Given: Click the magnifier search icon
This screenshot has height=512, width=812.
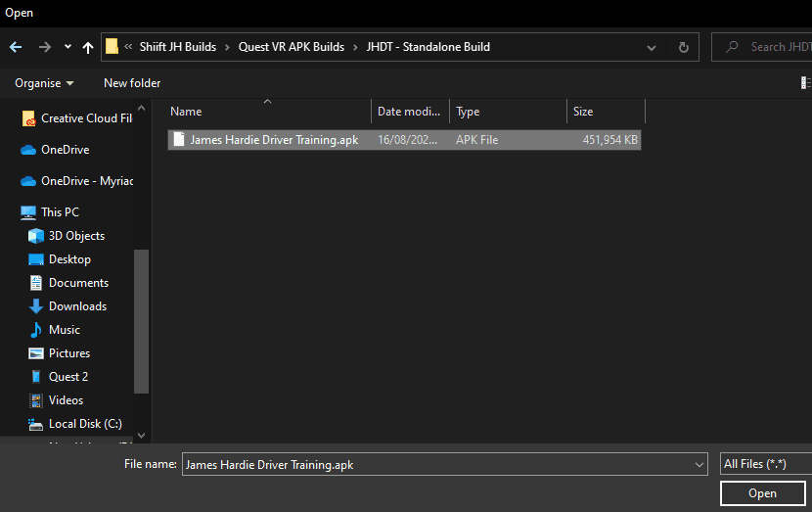Looking at the screenshot, I should click(x=732, y=47).
